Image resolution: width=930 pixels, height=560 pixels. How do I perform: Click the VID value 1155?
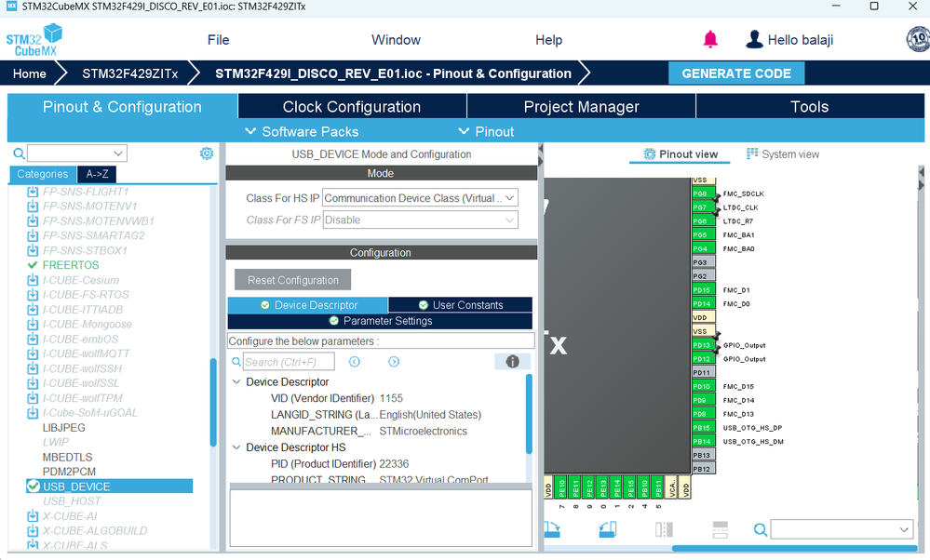391,398
